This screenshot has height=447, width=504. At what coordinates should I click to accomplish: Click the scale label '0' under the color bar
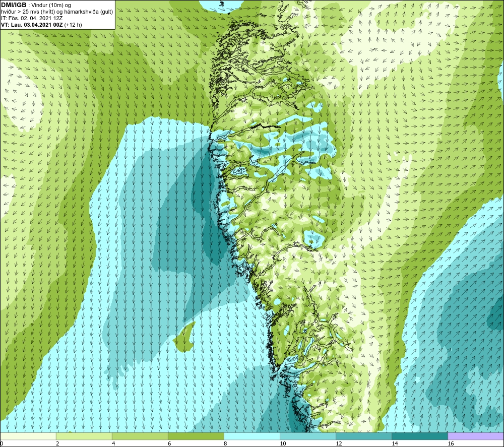point(2,443)
